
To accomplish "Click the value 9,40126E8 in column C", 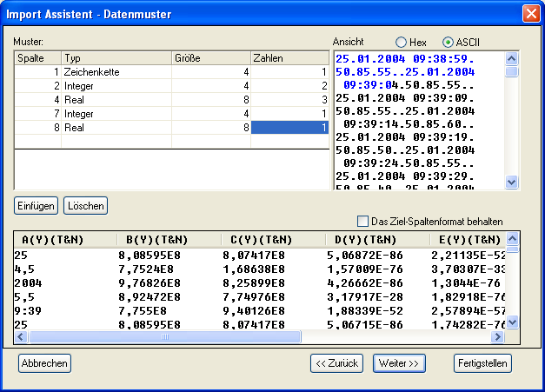I will point(254,310).
